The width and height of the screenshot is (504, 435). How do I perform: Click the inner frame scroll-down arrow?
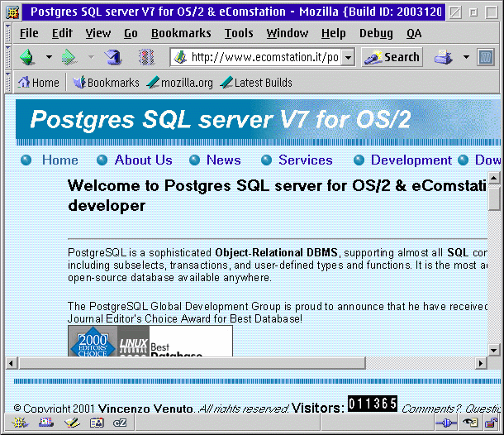click(x=493, y=350)
